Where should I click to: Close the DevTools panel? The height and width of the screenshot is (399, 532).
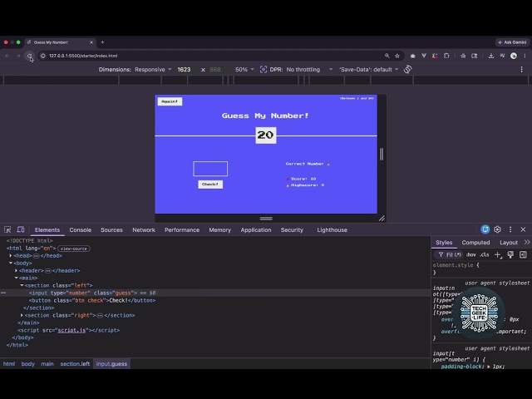[523, 229]
